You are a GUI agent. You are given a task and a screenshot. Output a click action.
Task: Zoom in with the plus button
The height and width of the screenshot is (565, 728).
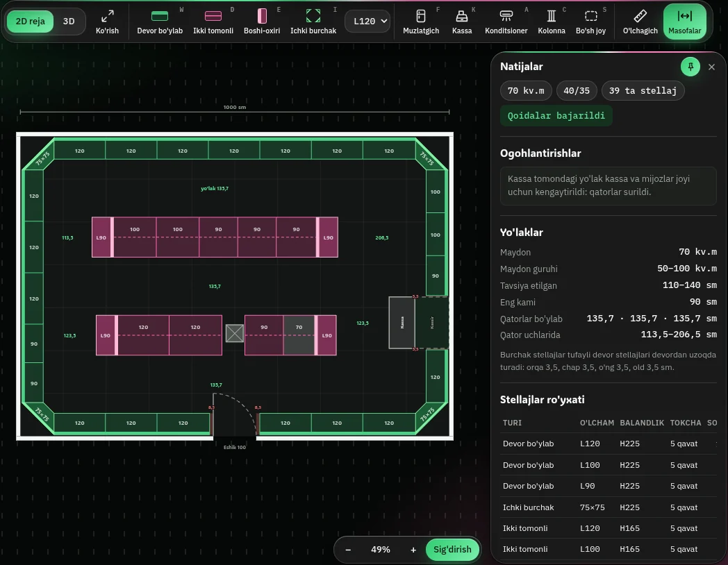[x=413, y=550]
